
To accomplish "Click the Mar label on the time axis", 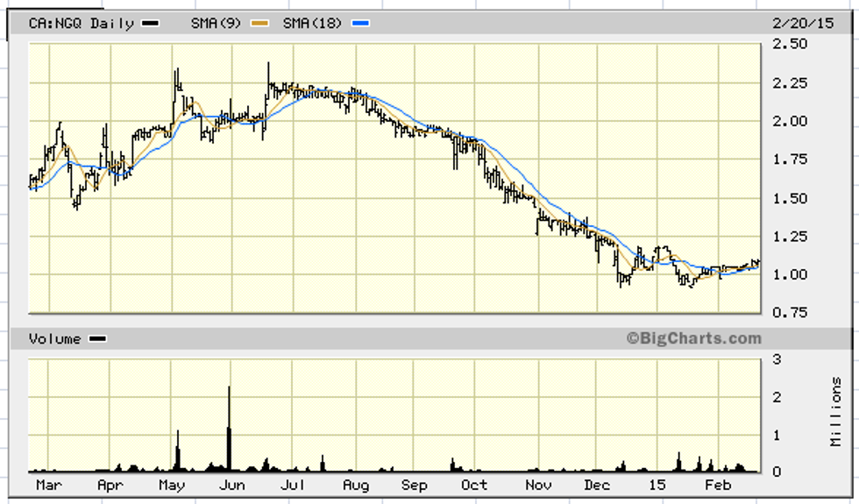I will pos(48,485).
